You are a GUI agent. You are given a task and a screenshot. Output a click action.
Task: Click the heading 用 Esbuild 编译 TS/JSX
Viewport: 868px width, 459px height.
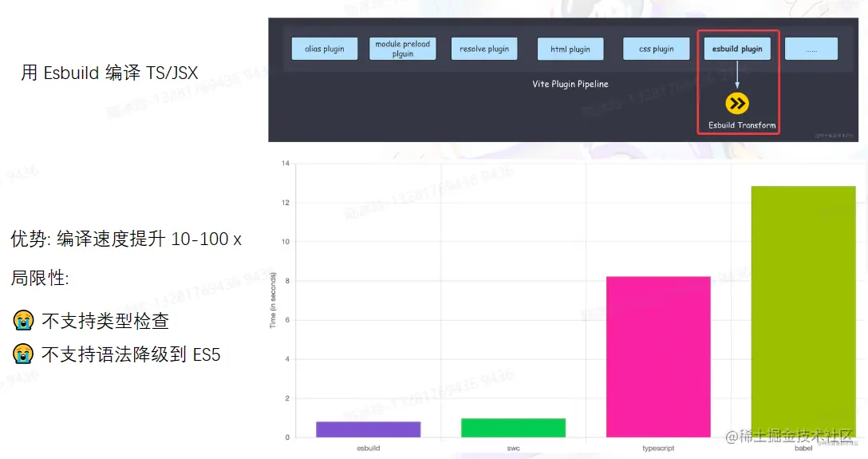coord(109,73)
